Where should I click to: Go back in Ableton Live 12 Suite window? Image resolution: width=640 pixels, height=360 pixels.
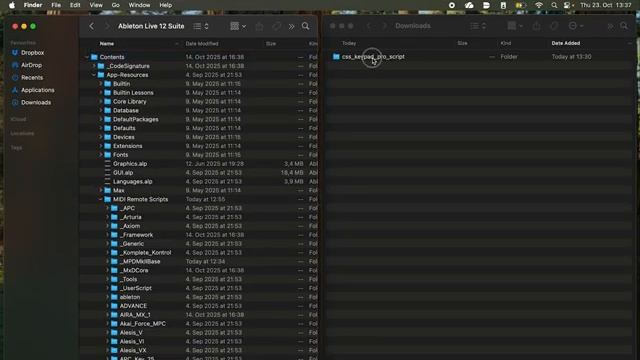[91, 26]
